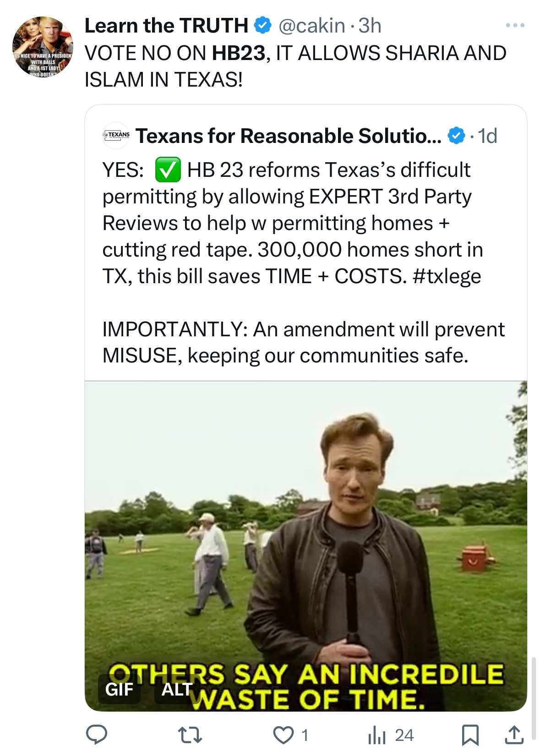
Task: Open Learn the TRUTH profile avatar
Action: pos(43,47)
